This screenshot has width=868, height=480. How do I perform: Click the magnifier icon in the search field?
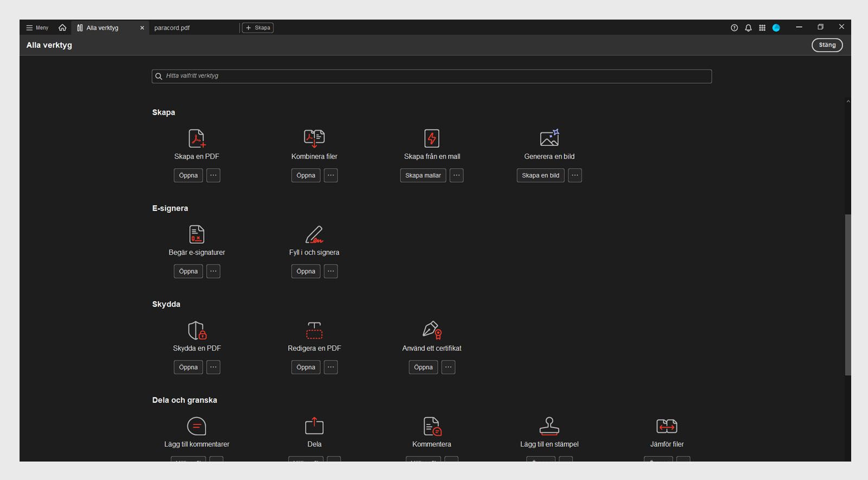pos(158,76)
